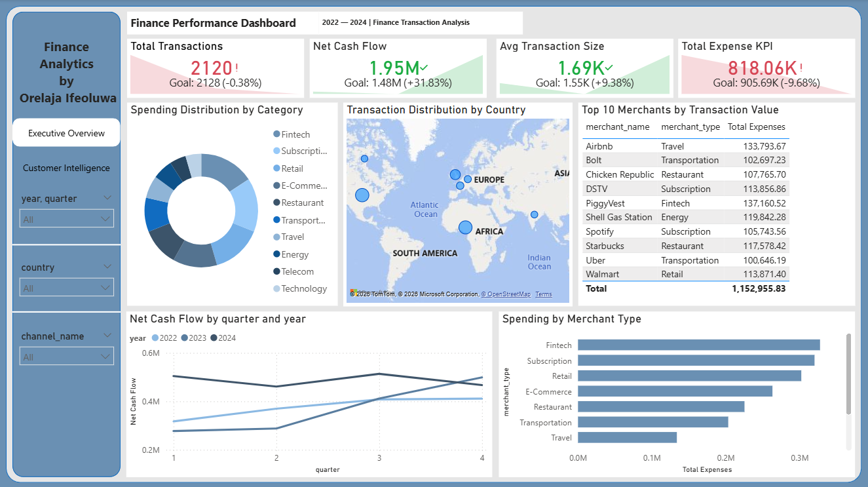Collapse the year, quarter slicer header chevron
This screenshot has width=868, height=487.
pos(107,198)
